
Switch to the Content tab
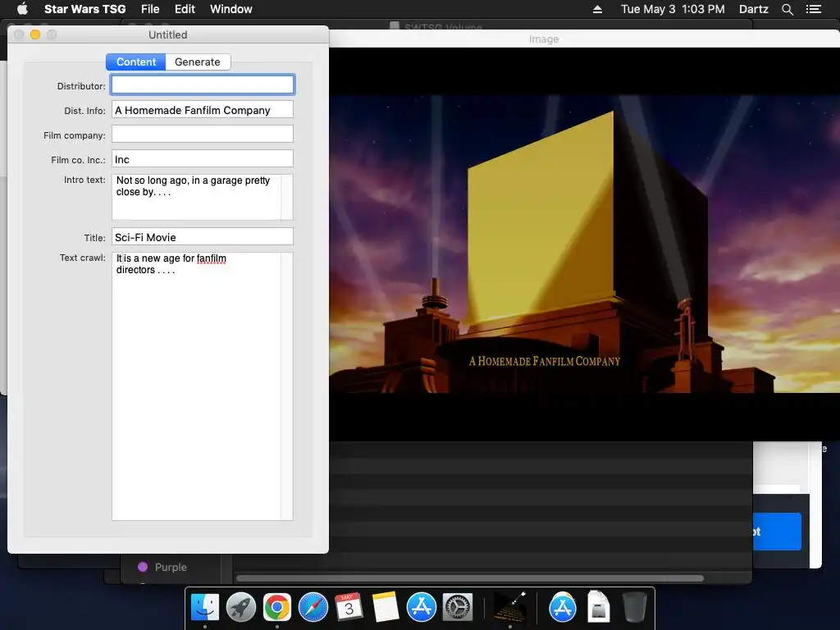pos(136,62)
